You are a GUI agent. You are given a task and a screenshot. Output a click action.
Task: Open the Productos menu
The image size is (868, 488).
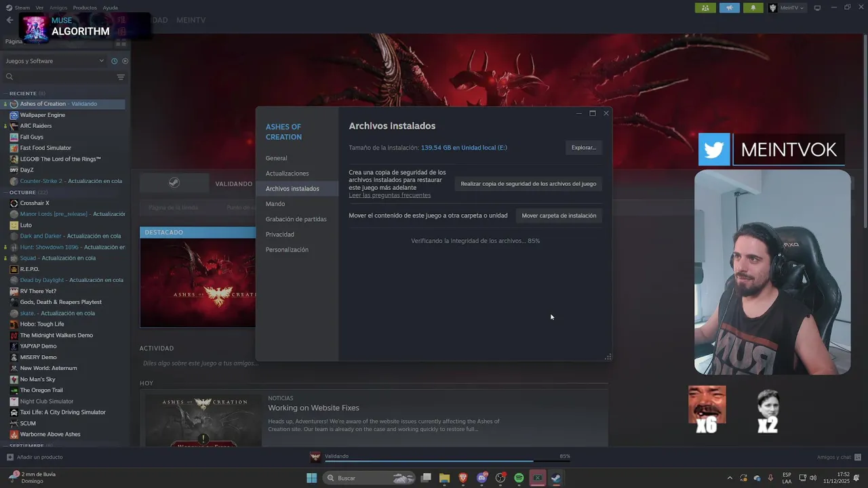pyautogui.click(x=85, y=7)
